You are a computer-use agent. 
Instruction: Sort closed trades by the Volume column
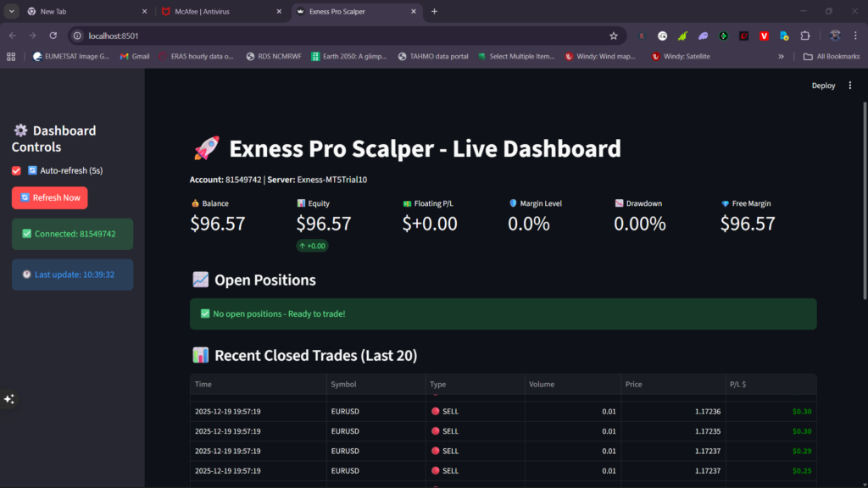pos(573,384)
